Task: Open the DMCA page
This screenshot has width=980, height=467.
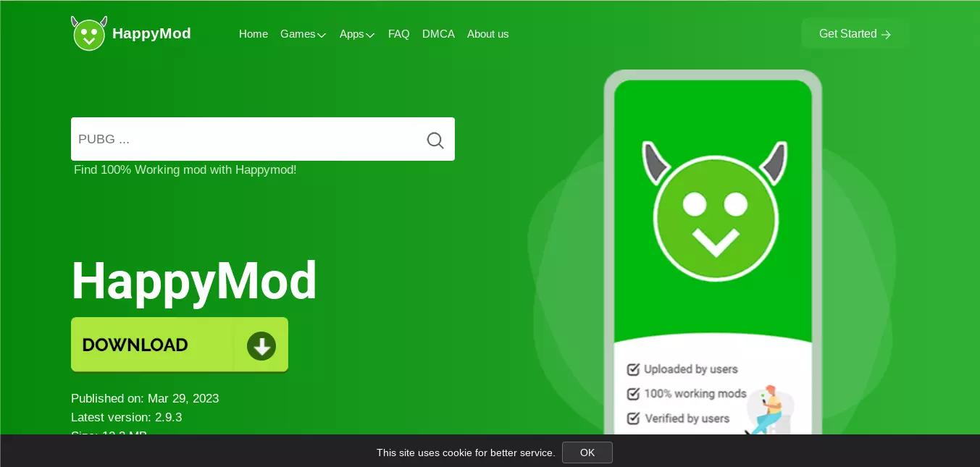Action: point(438,34)
